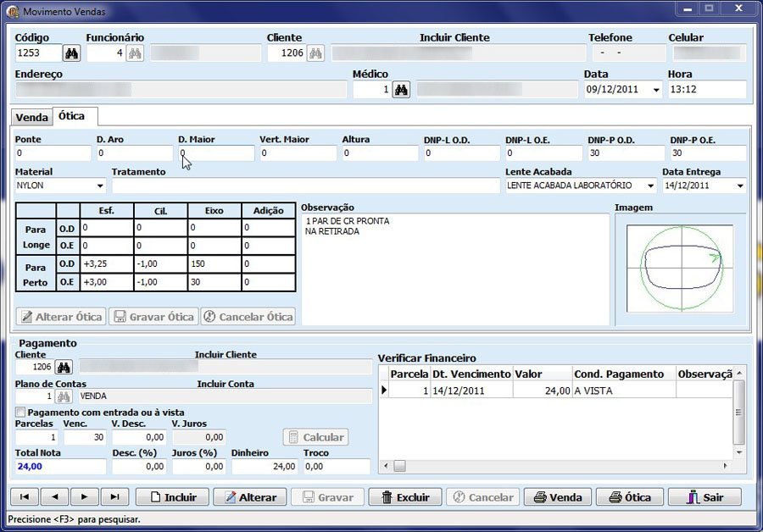This screenshot has width=763, height=532.
Task: Open the Data date dropdown
Action: click(656, 90)
